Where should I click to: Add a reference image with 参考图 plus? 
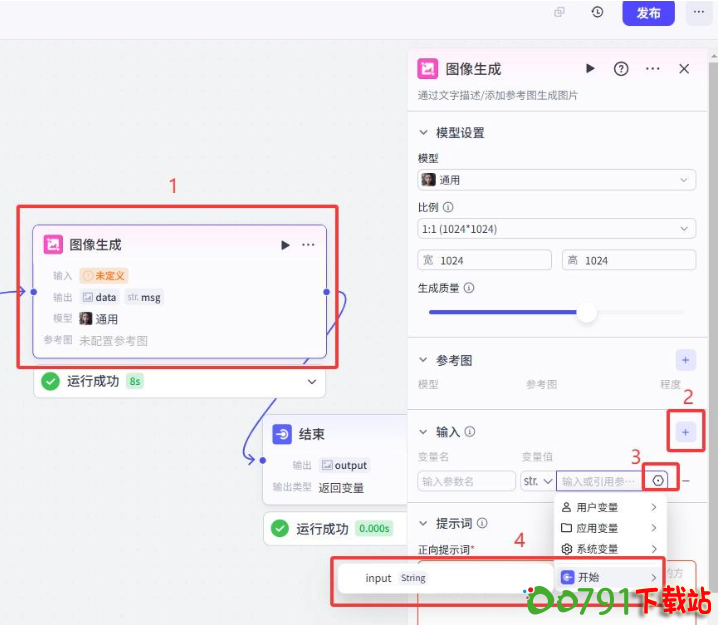pyautogui.click(x=685, y=359)
